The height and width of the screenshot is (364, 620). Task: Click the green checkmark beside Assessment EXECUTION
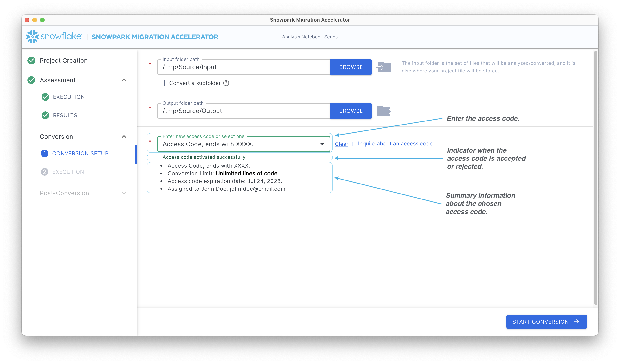tap(45, 97)
